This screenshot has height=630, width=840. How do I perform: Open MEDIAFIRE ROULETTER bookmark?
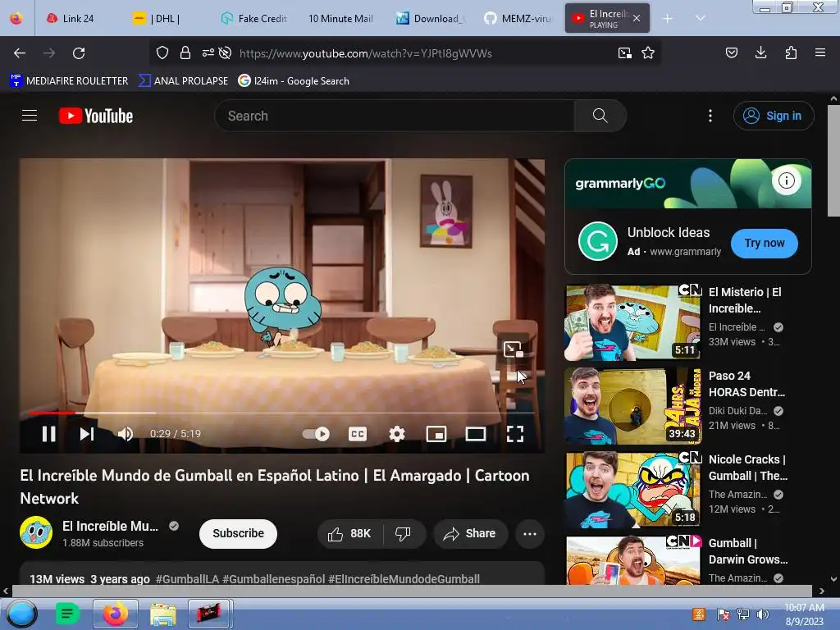(69, 81)
